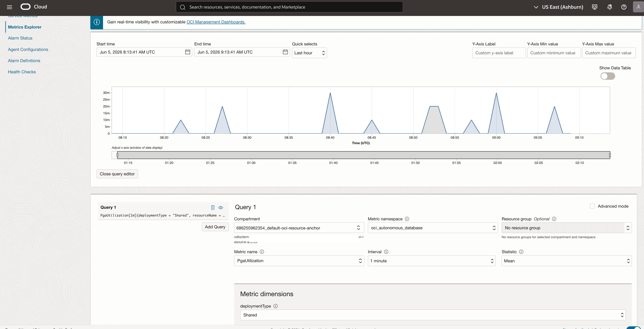The image size is (644, 329).
Task: Open the Interval 1 minute dropdown
Action: point(431,261)
